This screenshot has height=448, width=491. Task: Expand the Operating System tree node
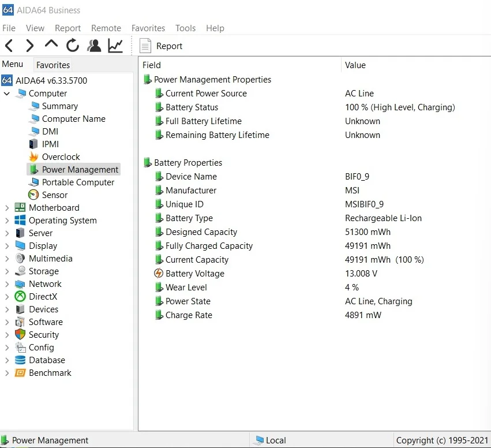pyautogui.click(x=7, y=221)
